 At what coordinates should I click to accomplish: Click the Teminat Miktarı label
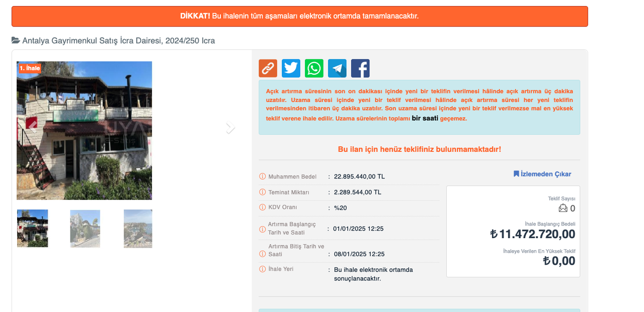289,192
